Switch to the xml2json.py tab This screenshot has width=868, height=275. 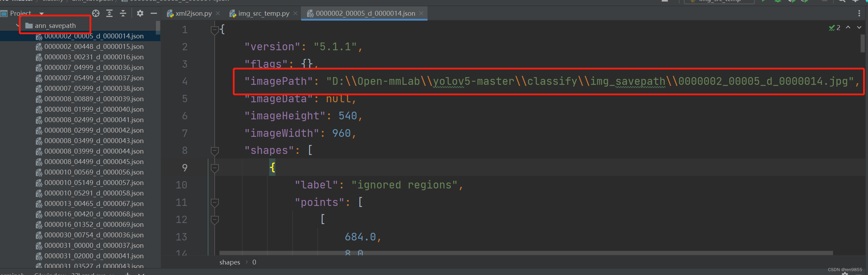pos(194,13)
